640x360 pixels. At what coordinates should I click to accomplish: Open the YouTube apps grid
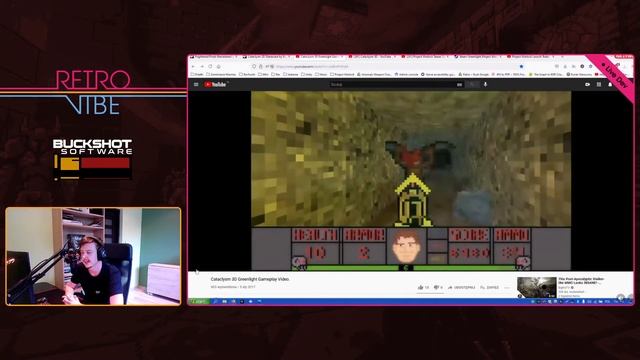(x=599, y=84)
